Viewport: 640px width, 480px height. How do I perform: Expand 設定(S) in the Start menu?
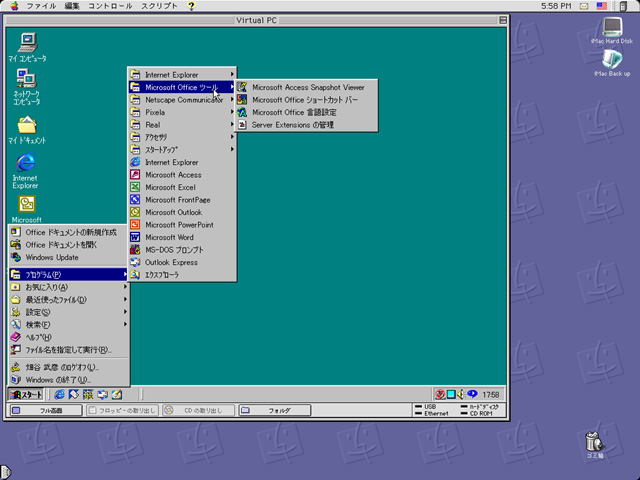(69, 312)
